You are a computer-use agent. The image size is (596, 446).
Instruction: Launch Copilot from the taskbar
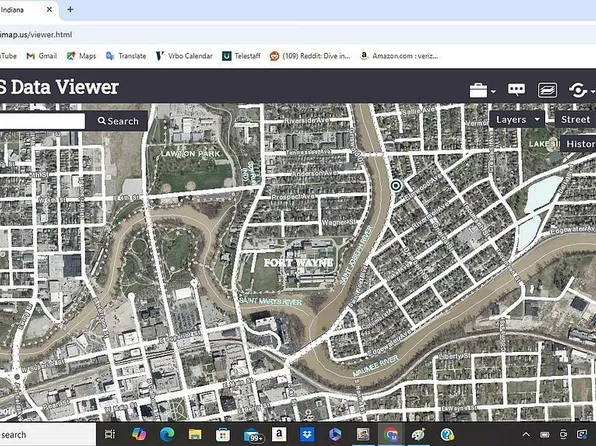[139, 434]
